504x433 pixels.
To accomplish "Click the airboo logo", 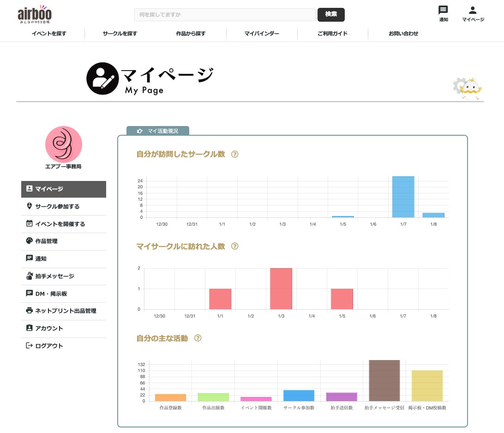I will coord(35,14).
